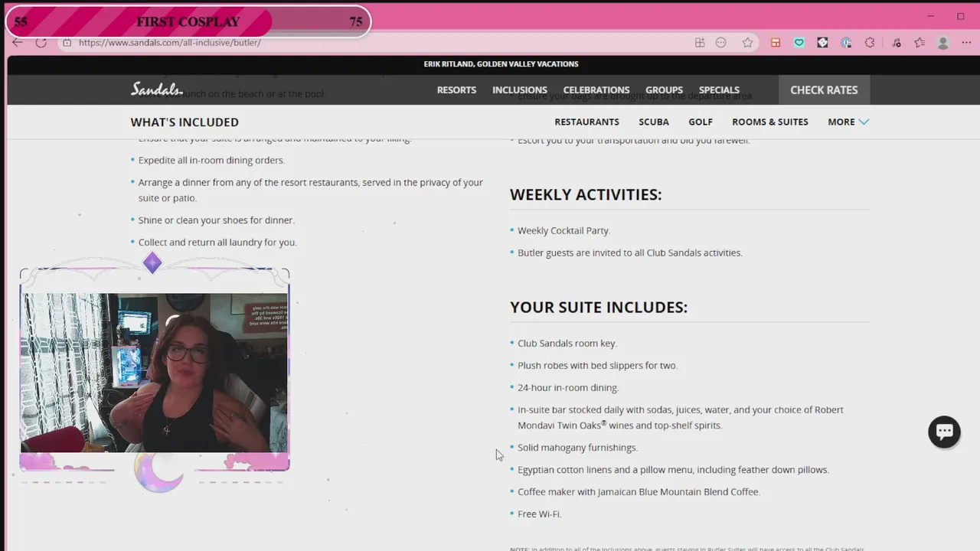Click '24-hour in-room dining.' item
Viewport: 980px width, 551px height.
pos(568,388)
